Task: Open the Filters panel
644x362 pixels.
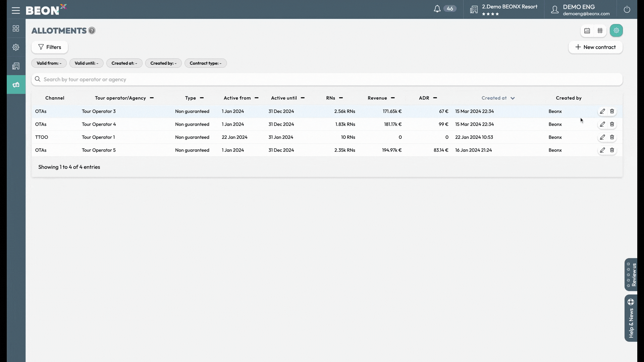Action: pos(50,47)
